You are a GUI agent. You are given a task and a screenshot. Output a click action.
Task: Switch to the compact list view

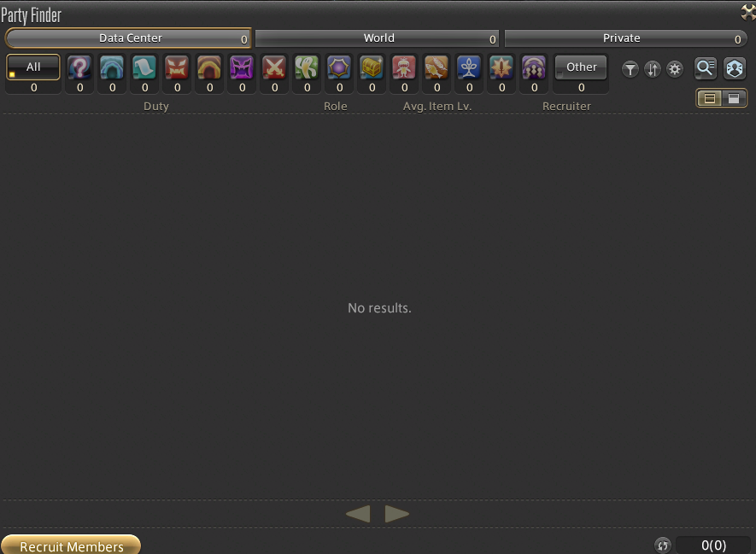click(x=710, y=98)
